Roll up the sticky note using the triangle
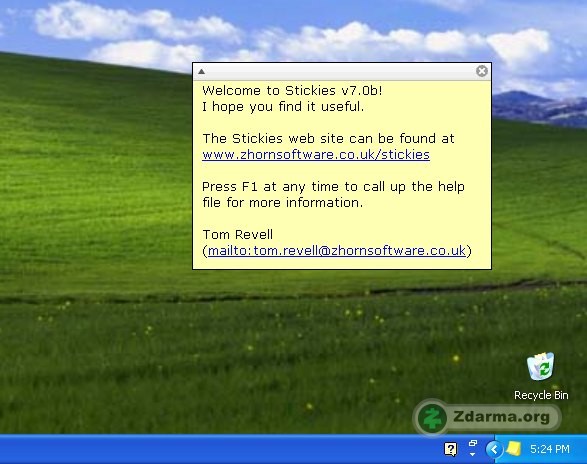Screen dimensions: 587x464 (x=201, y=71)
